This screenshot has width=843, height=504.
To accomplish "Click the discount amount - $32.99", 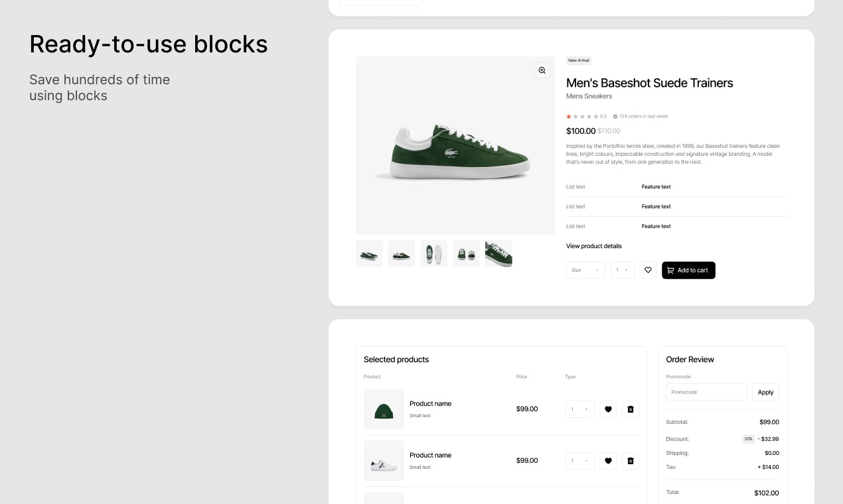I will [768, 439].
